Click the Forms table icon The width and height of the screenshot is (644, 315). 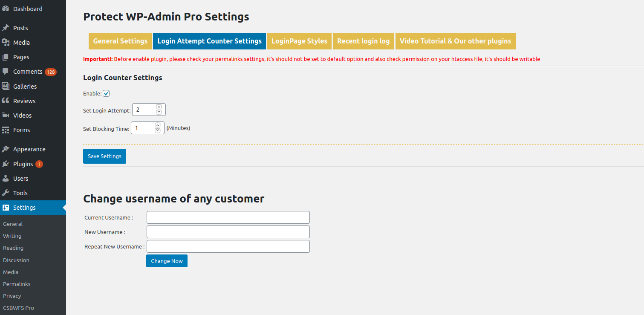click(6, 130)
